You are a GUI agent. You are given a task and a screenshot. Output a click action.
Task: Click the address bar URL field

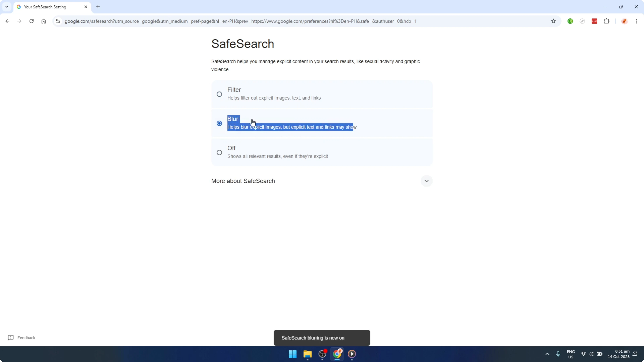pyautogui.click(x=225, y=21)
